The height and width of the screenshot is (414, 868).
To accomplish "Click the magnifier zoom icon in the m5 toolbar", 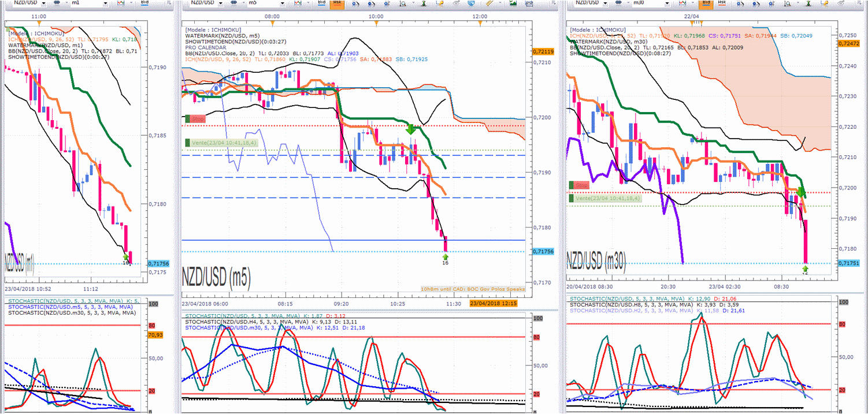I will (x=403, y=3).
